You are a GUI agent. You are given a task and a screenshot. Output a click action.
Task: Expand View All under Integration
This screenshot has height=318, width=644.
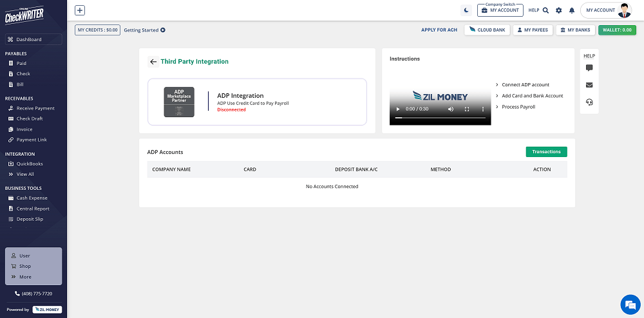coord(25,174)
